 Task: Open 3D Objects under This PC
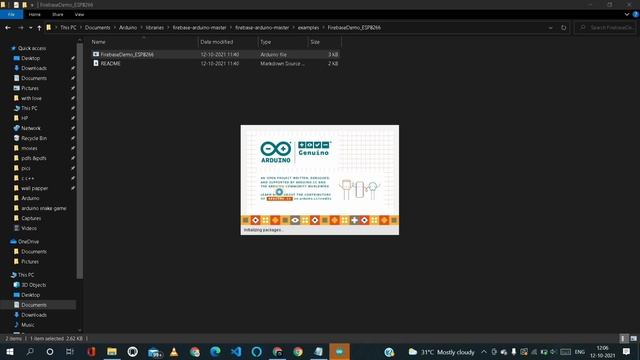point(33,285)
